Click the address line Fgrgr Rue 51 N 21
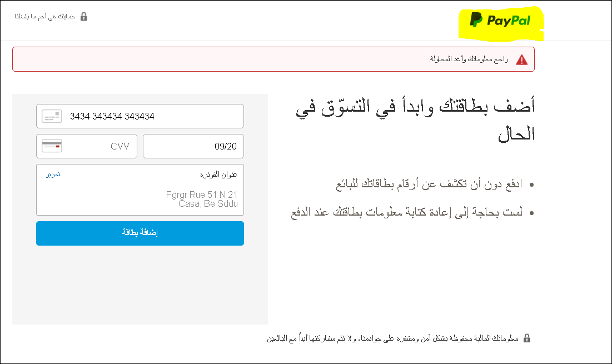612x364 pixels. click(202, 195)
